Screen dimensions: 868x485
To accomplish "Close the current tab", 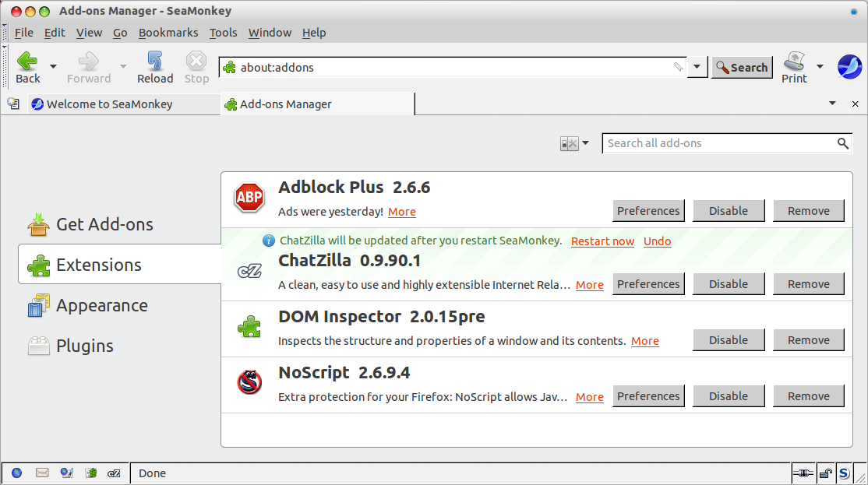I will coord(856,104).
